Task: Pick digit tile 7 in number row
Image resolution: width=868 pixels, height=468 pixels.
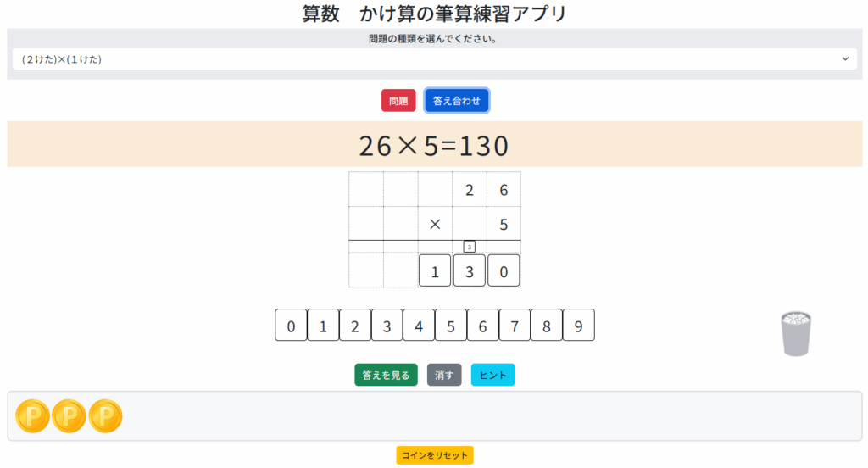Action: (515, 326)
